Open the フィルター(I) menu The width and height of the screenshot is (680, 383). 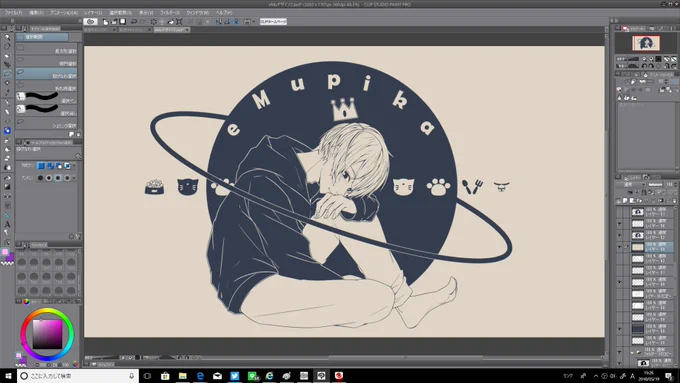[170, 13]
